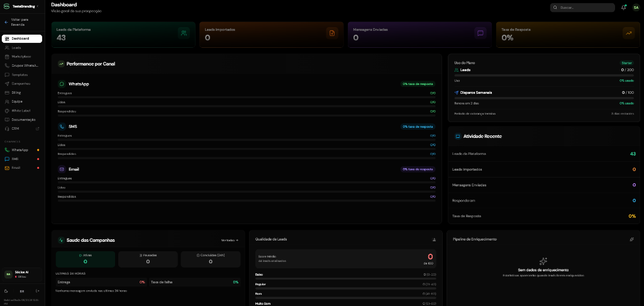644x306 pixels.
Task: Toggle dark mode with the moon icon
Action: pos(6,291)
